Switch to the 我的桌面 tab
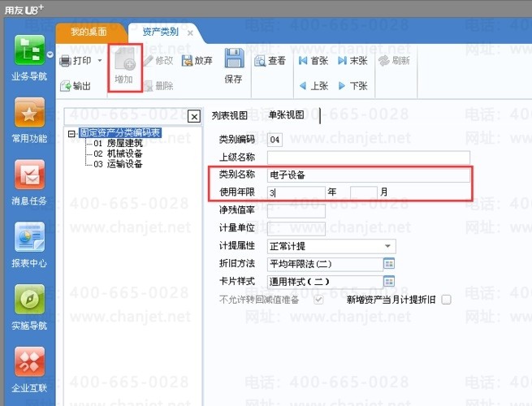532x406 pixels. [89, 32]
